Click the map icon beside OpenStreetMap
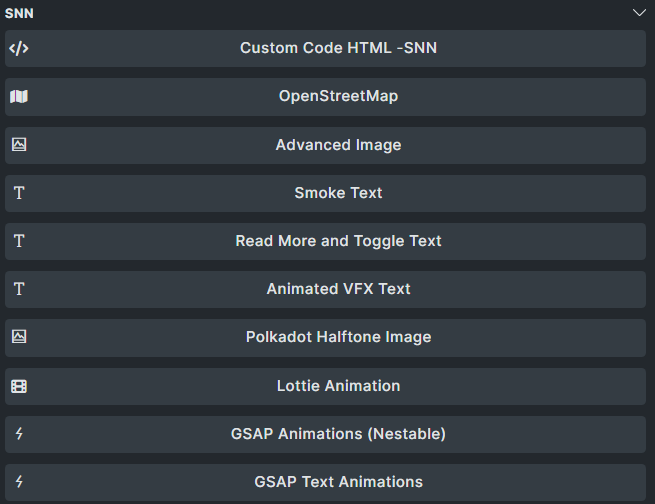This screenshot has width=655, height=504. [19, 96]
